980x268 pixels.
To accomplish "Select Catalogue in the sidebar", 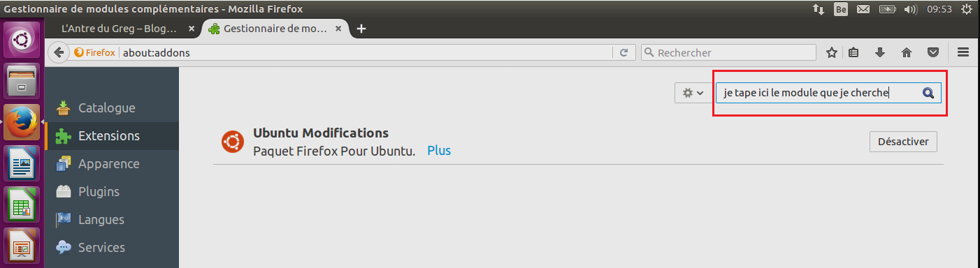I will click(x=107, y=108).
